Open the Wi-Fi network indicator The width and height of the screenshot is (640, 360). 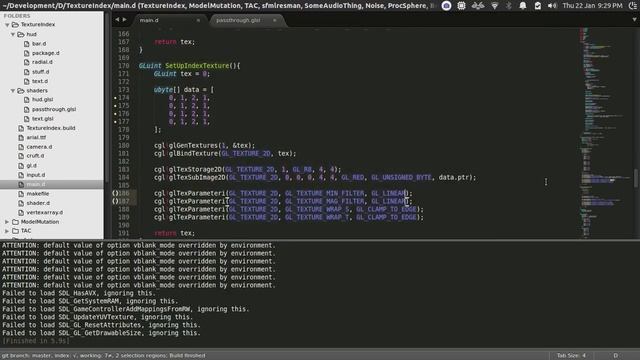click(x=495, y=6)
